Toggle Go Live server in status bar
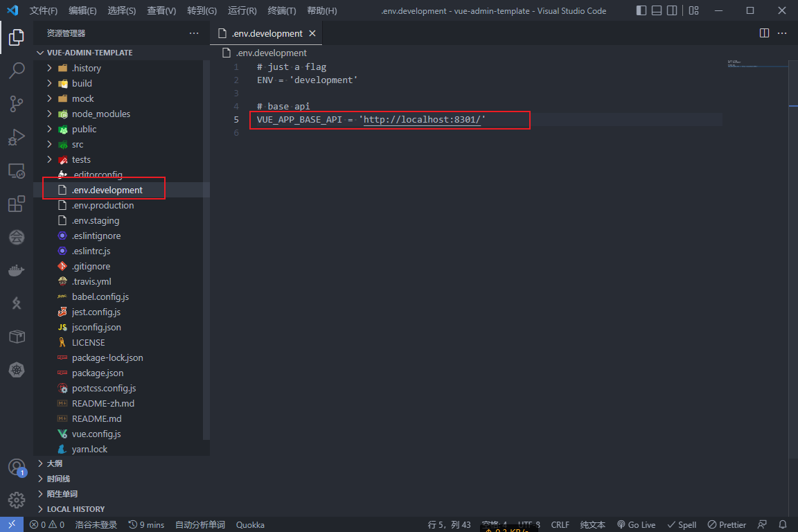The height and width of the screenshot is (532, 798). pyautogui.click(x=636, y=524)
